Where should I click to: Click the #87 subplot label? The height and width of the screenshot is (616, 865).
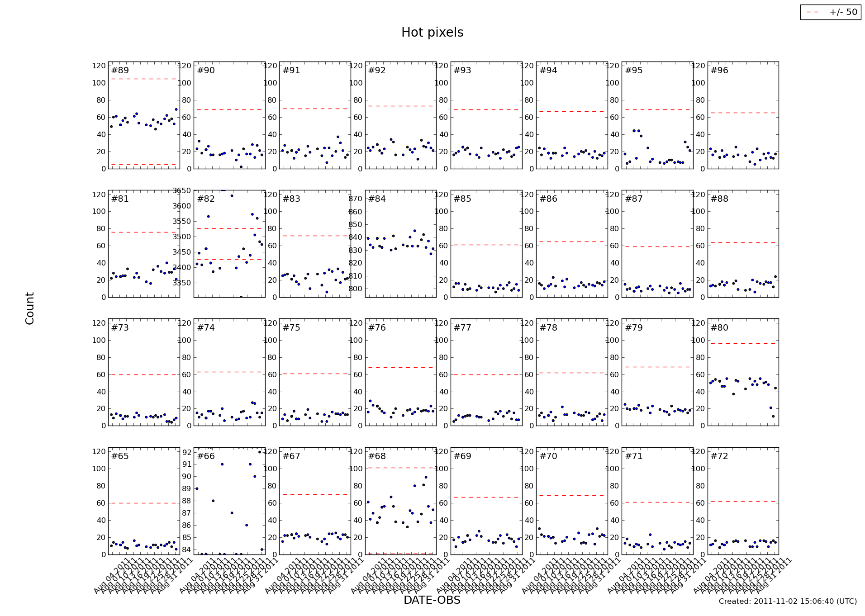point(634,199)
